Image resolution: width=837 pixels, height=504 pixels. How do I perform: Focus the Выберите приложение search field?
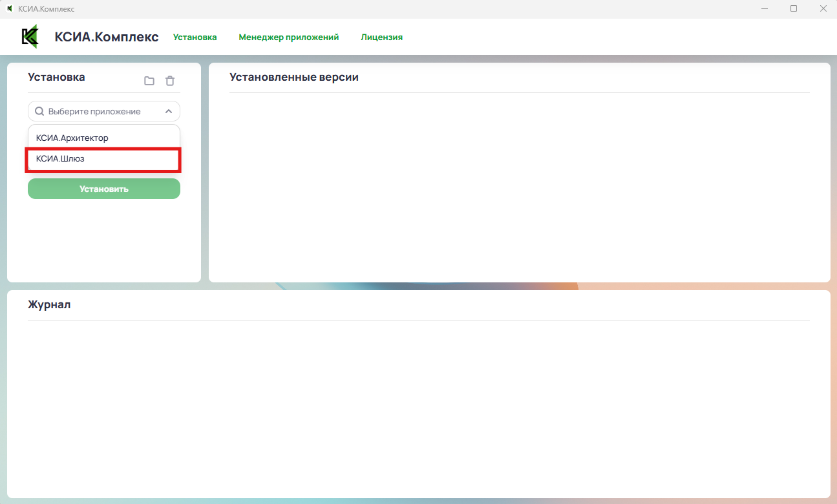100,111
